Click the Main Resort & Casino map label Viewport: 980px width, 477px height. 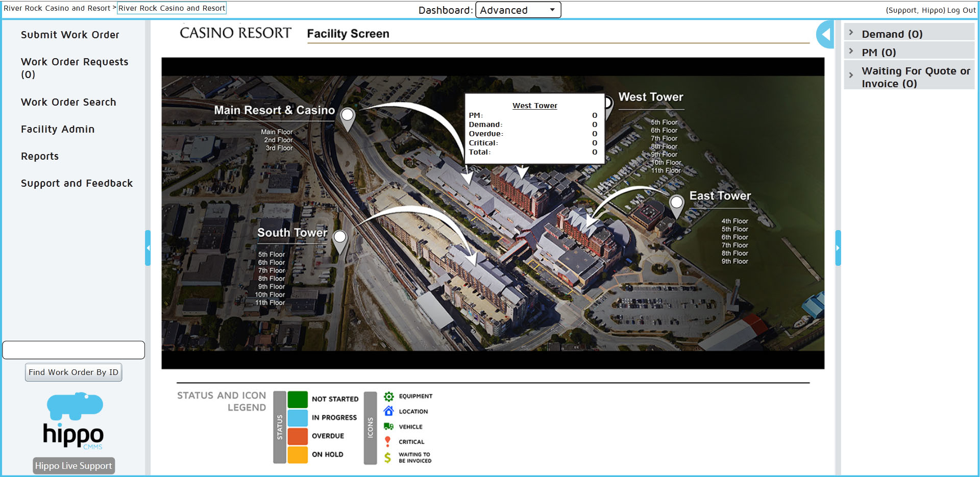tap(275, 110)
